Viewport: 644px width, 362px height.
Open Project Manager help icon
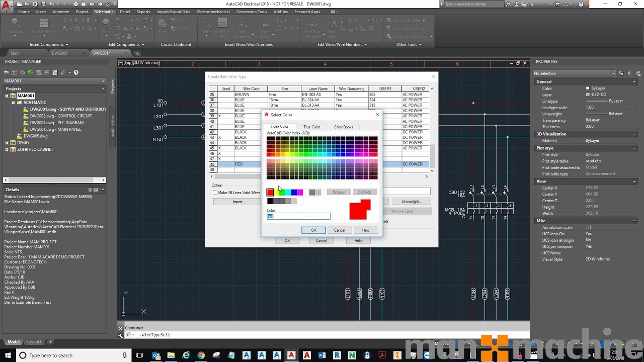pyautogui.click(x=76, y=72)
